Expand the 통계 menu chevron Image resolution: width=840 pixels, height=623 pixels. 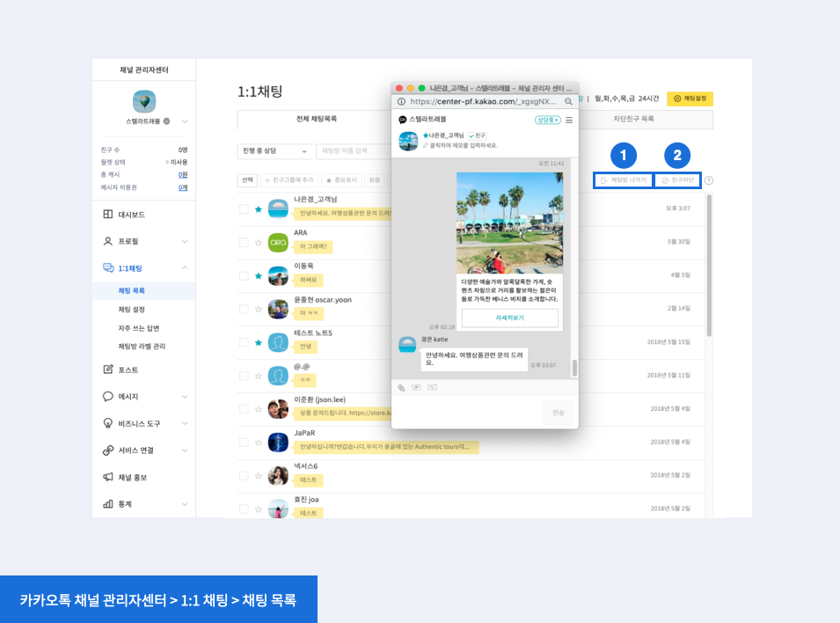click(x=185, y=504)
